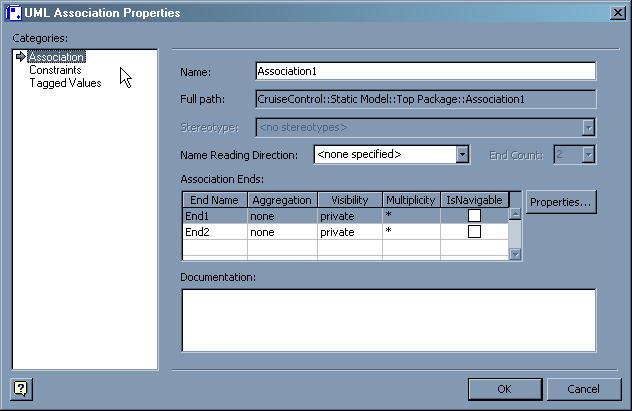The image size is (632, 411).
Task: Click the Multiplicity column header
Action: coord(410,200)
